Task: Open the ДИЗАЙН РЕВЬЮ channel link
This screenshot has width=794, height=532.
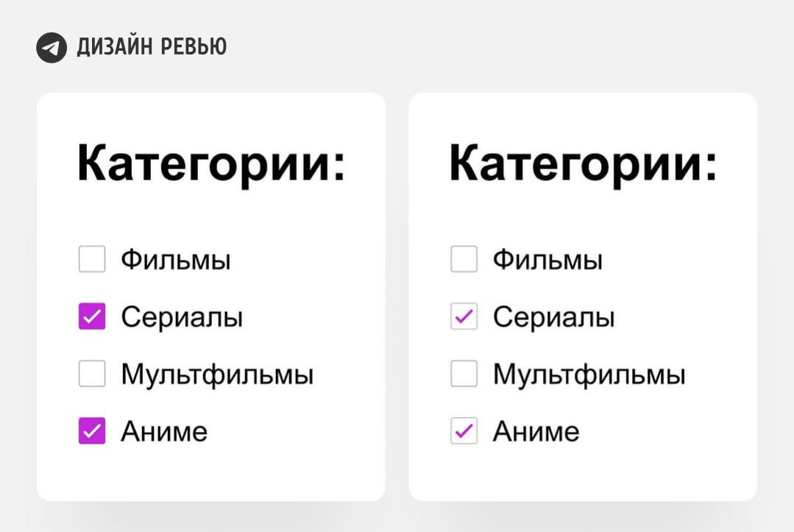Action: [x=152, y=48]
